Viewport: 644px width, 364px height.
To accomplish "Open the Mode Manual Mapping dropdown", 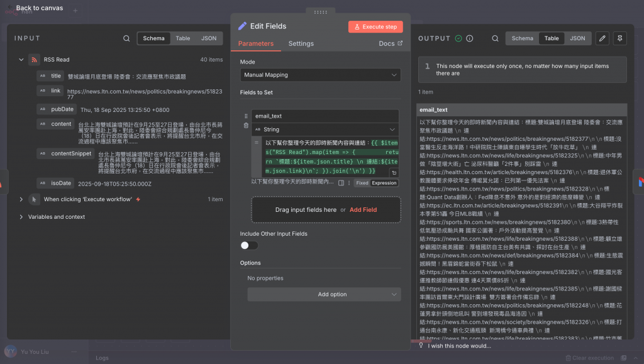I will click(x=320, y=75).
